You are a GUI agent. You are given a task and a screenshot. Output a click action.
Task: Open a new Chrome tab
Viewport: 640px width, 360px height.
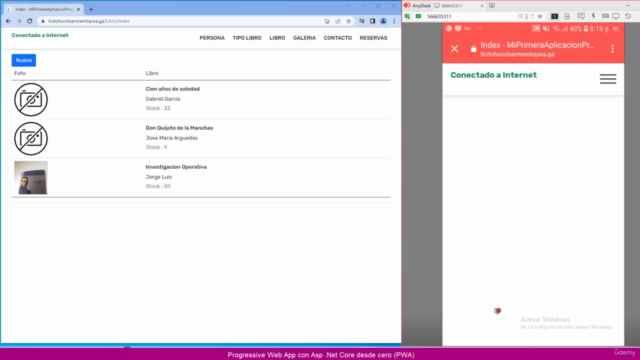tap(91, 9)
